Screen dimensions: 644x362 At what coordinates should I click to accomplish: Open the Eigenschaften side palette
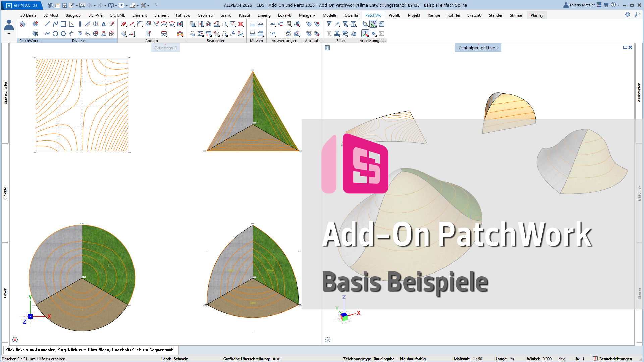tap(5, 93)
